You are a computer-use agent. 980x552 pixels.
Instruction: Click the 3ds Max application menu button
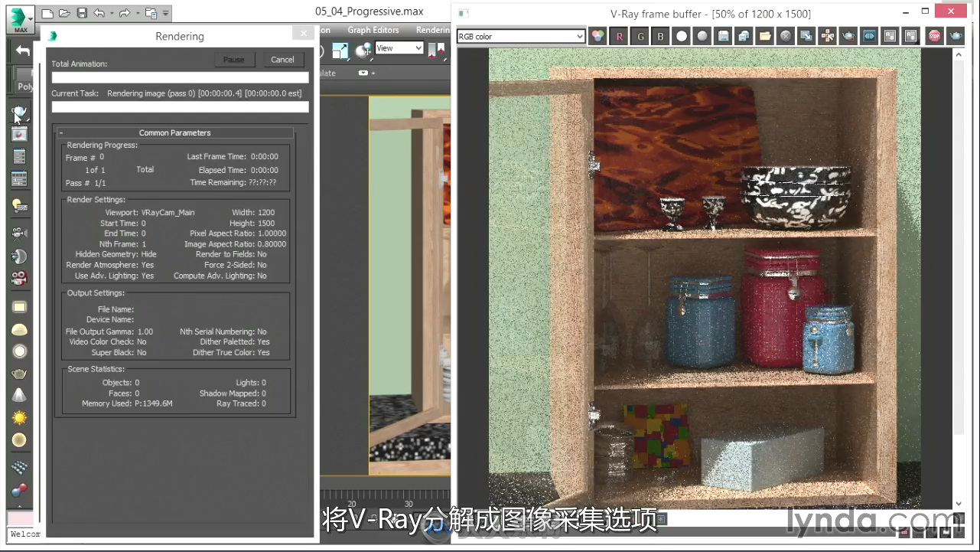pyautogui.click(x=21, y=20)
